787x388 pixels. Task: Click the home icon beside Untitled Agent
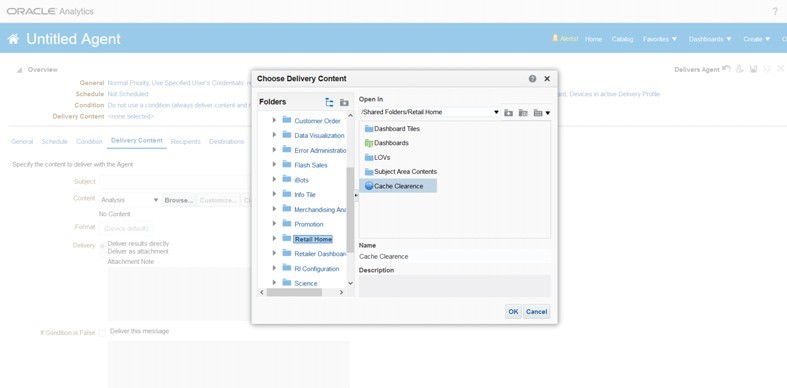coord(14,39)
